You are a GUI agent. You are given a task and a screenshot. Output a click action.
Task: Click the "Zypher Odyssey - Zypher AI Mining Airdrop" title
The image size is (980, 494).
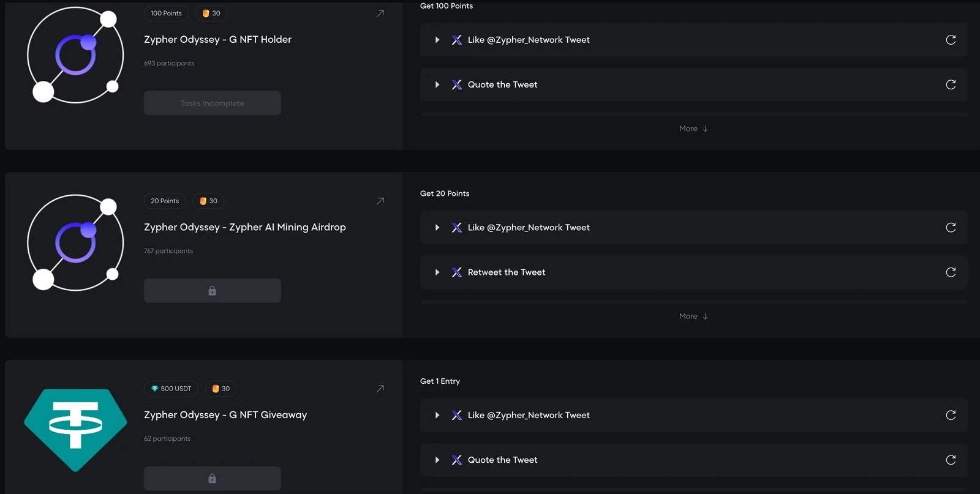coord(245,227)
